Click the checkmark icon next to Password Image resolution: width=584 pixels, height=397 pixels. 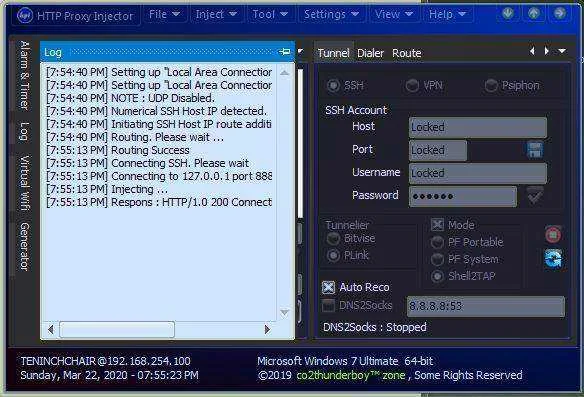pyautogui.click(x=535, y=196)
